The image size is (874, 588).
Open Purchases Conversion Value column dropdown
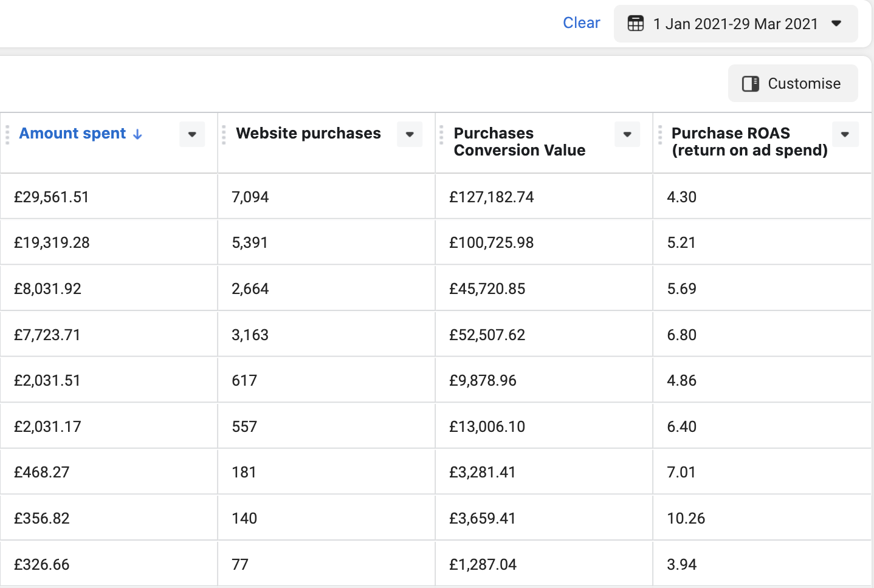[x=627, y=134]
